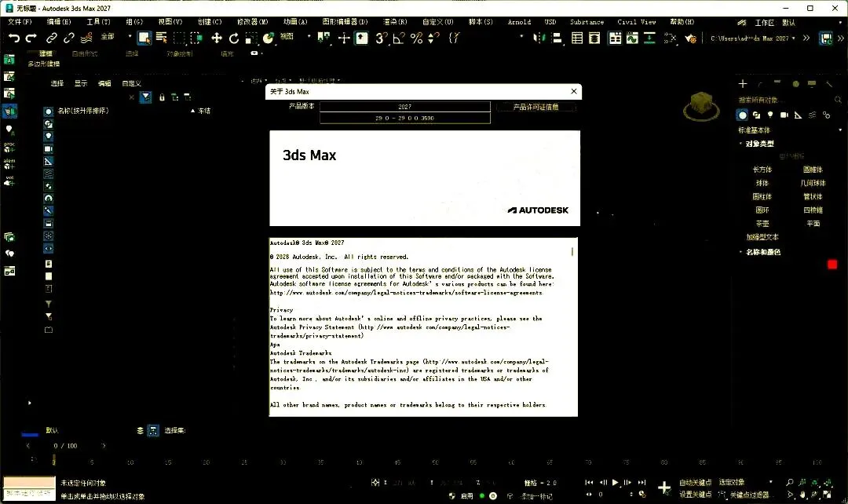Click the Mirror tool icon
The image size is (848, 504).
pos(539,38)
